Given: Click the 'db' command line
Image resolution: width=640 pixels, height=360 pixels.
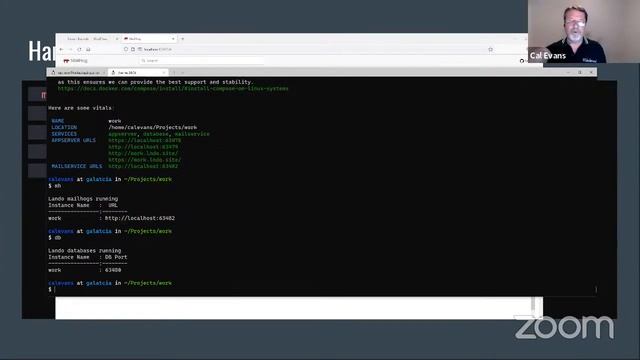Looking at the screenshot, I should point(55,238).
